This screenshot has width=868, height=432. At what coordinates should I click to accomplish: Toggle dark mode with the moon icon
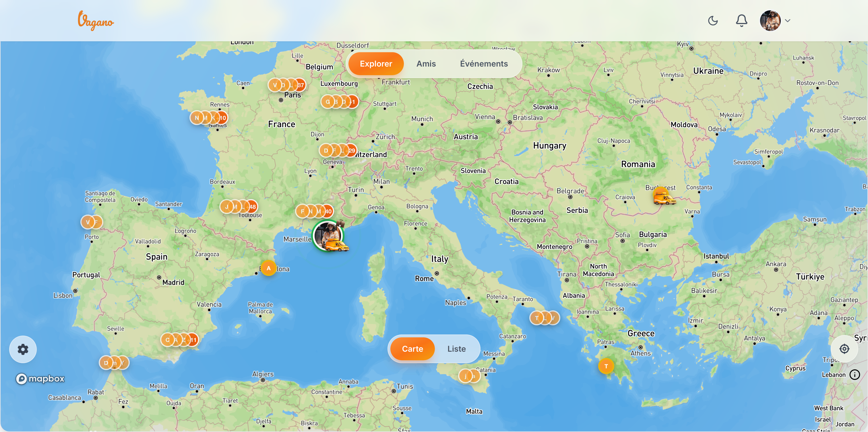713,21
